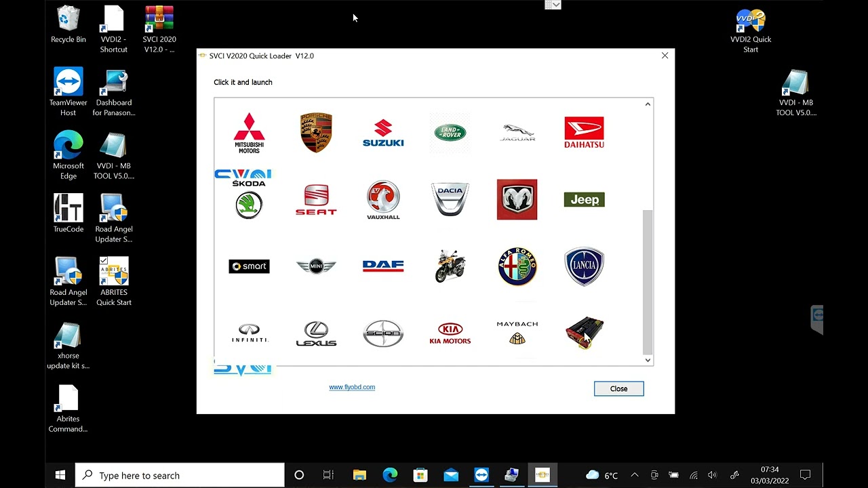This screenshot has width=868, height=488.
Task: Select the Lexus brand icon
Action: 316,333
